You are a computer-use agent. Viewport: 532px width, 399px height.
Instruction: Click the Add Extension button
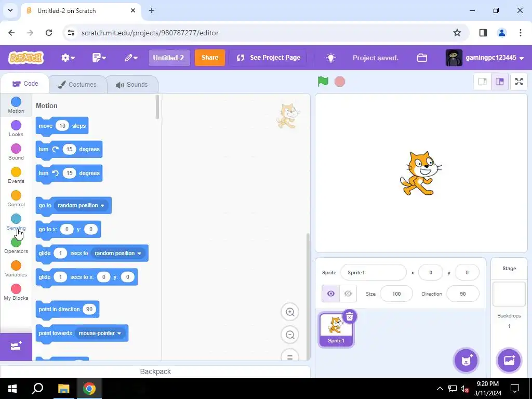16,347
